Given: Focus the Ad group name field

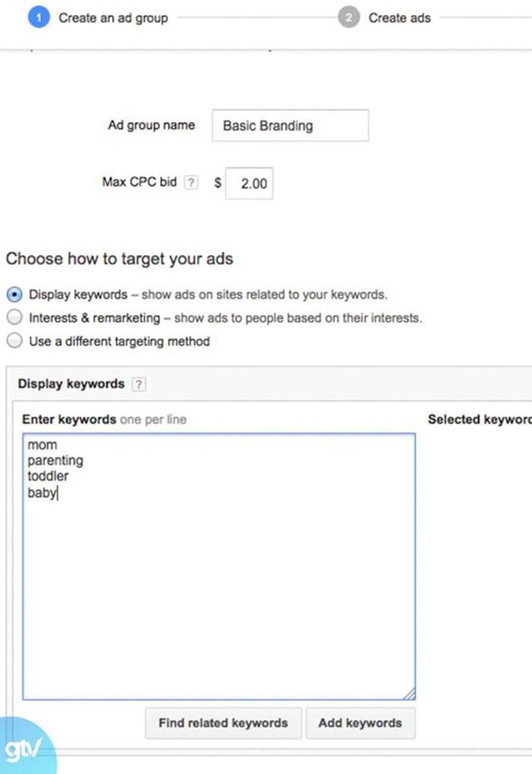Looking at the screenshot, I should 290,125.
